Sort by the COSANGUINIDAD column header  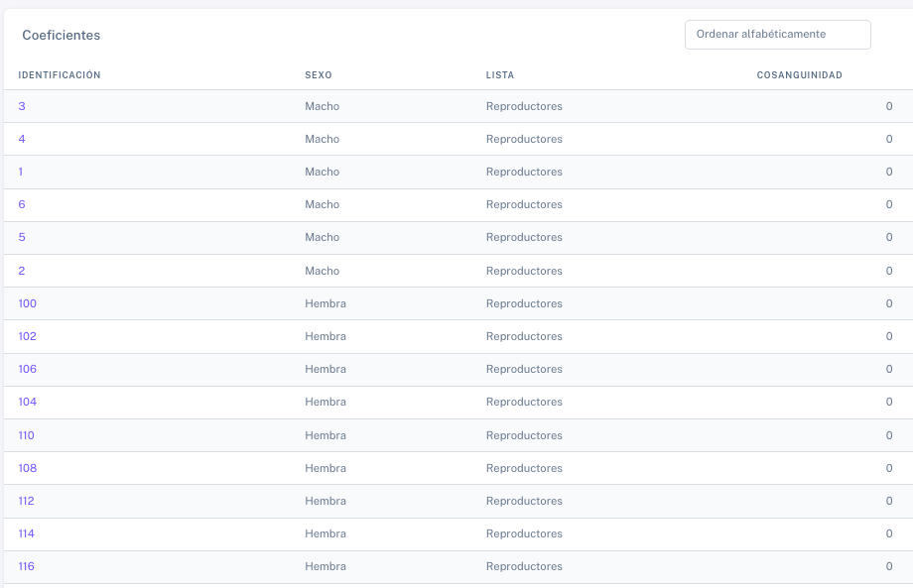tap(800, 75)
